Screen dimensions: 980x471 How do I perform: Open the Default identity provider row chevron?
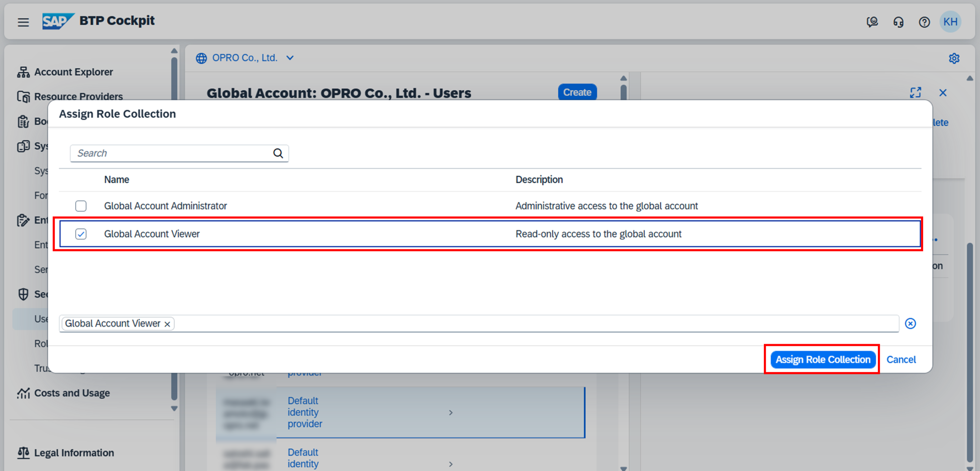(x=450, y=412)
